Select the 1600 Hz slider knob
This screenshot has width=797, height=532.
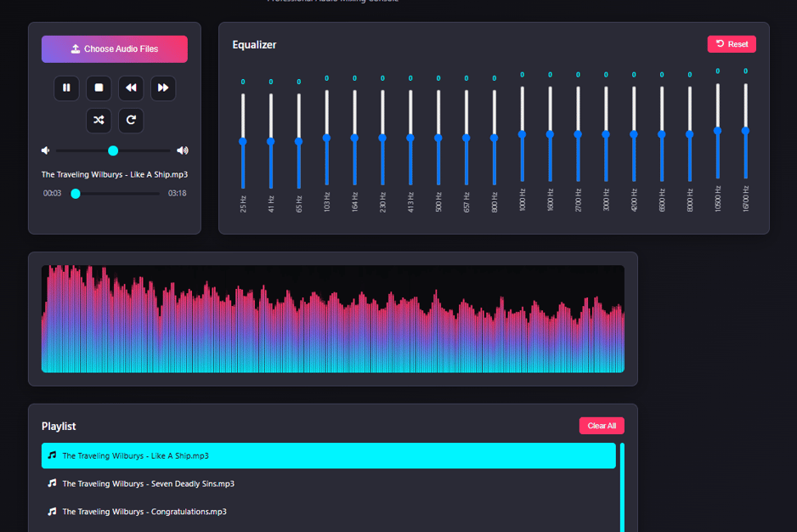click(550, 134)
